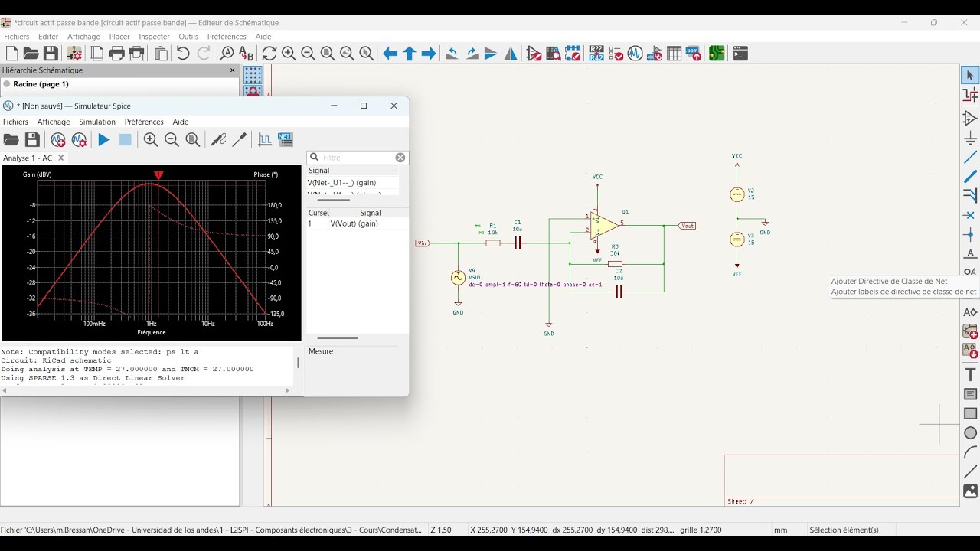Rotate selection counter-clockwise
980x551 pixels.
point(452,54)
